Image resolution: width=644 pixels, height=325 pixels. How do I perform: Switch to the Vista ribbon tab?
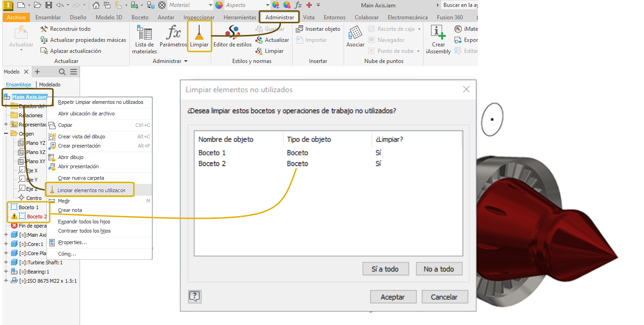pyautogui.click(x=309, y=17)
